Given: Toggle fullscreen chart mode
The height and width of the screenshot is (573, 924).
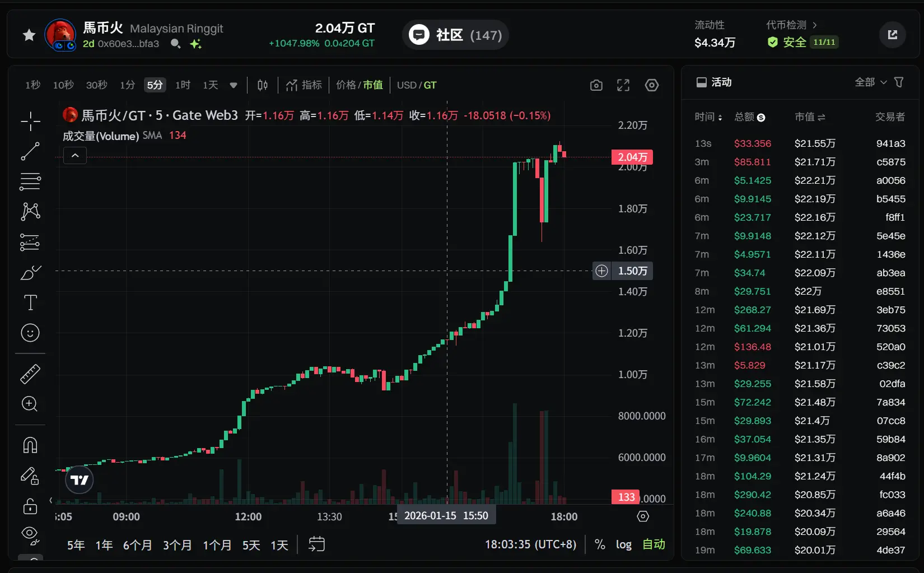Looking at the screenshot, I should coord(623,85).
